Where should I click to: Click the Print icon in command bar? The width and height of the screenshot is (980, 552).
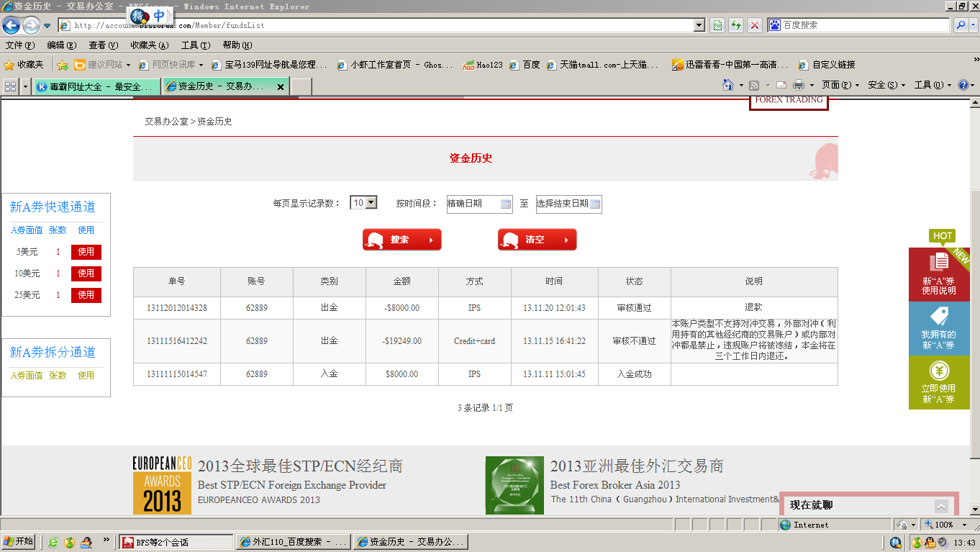click(798, 85)
